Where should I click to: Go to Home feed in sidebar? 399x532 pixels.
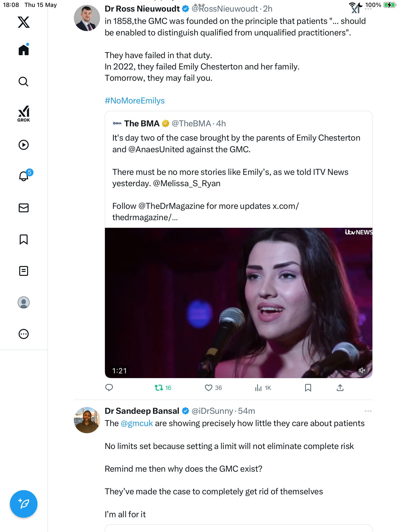[24, 50]
